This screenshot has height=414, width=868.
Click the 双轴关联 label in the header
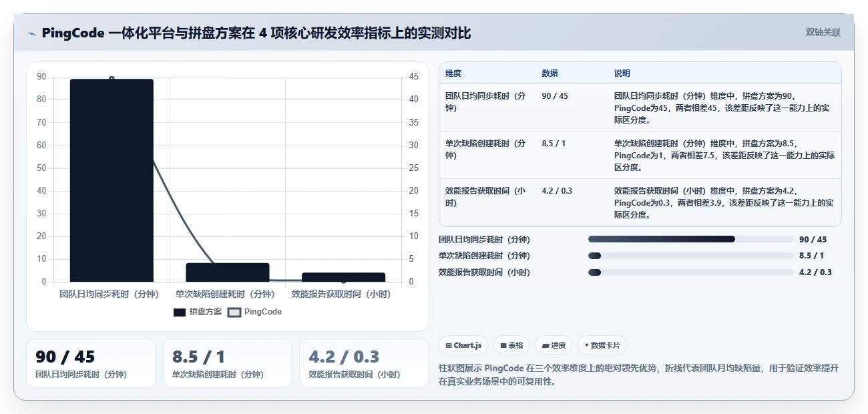[x=823, y=33]
